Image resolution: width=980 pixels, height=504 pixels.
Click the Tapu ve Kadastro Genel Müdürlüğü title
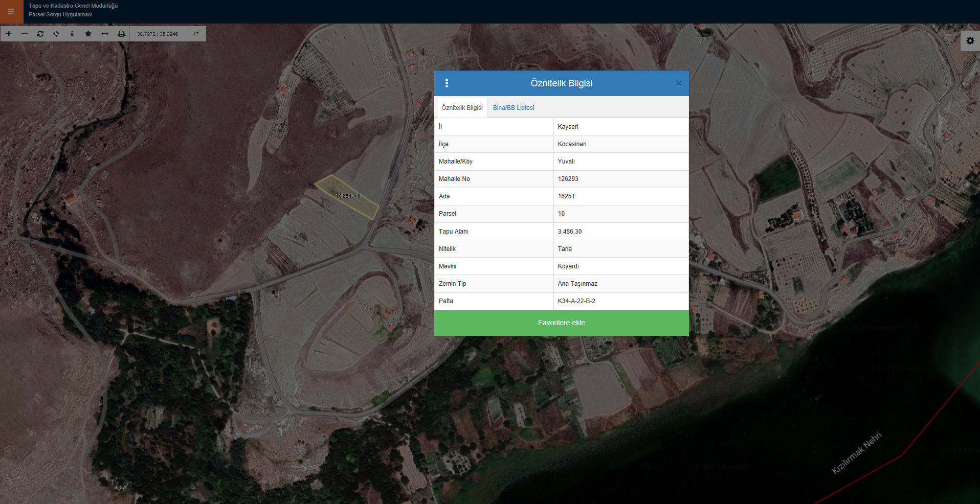point(73,6)
